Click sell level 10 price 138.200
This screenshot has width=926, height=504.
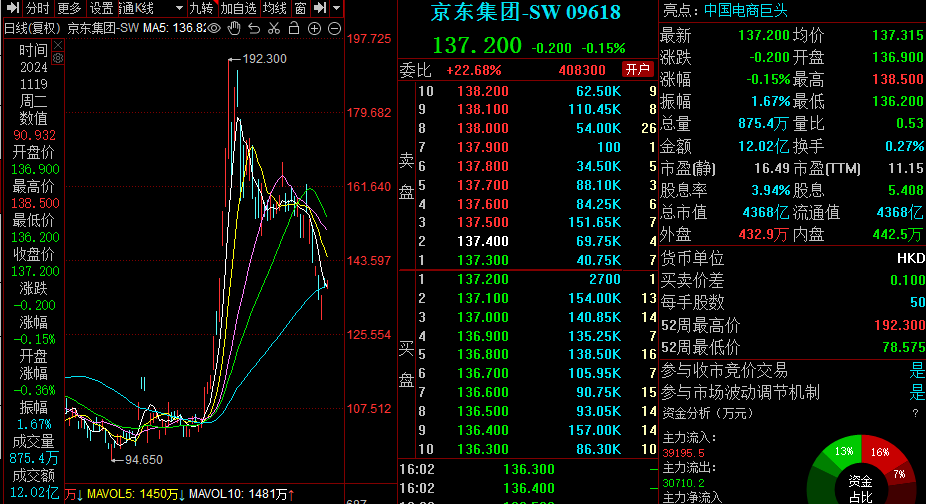(x=482, y=91)
